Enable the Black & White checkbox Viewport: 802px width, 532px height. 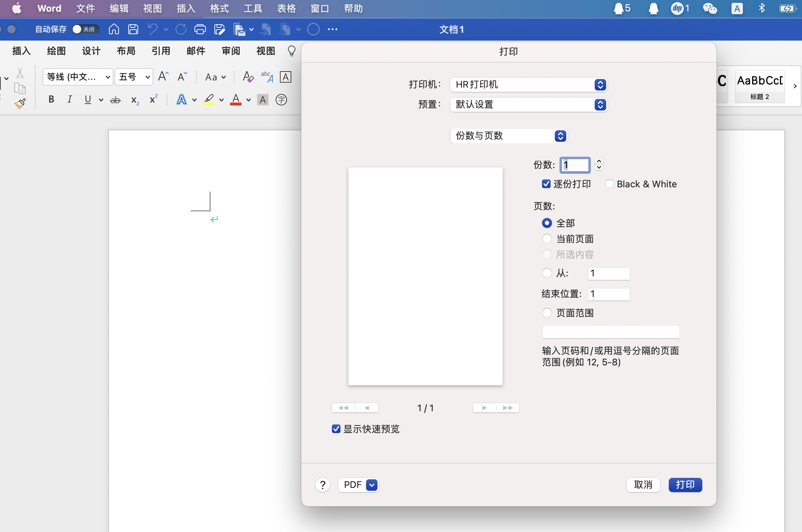[610, 184]
